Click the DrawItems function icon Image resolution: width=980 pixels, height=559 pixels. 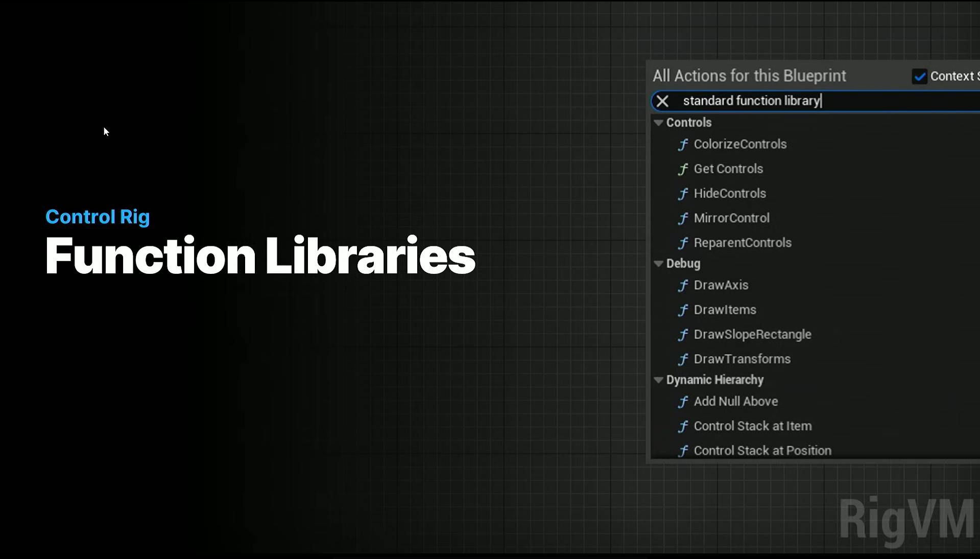click(x=683, y=310)
